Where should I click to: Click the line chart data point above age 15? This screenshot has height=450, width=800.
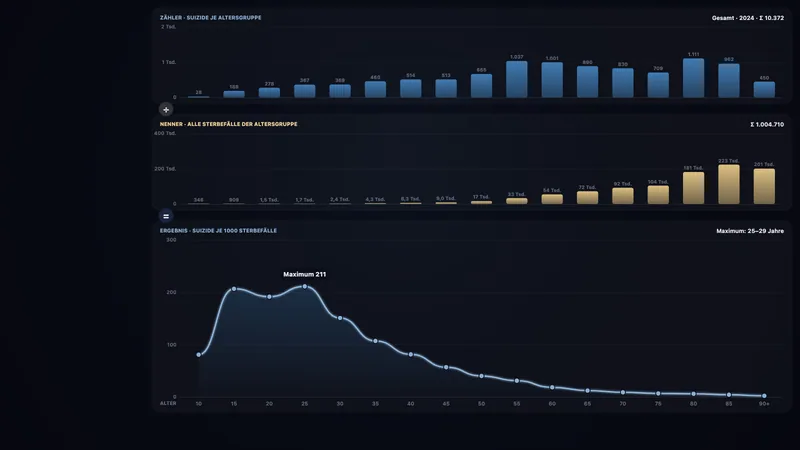click(x=234, y=289)
